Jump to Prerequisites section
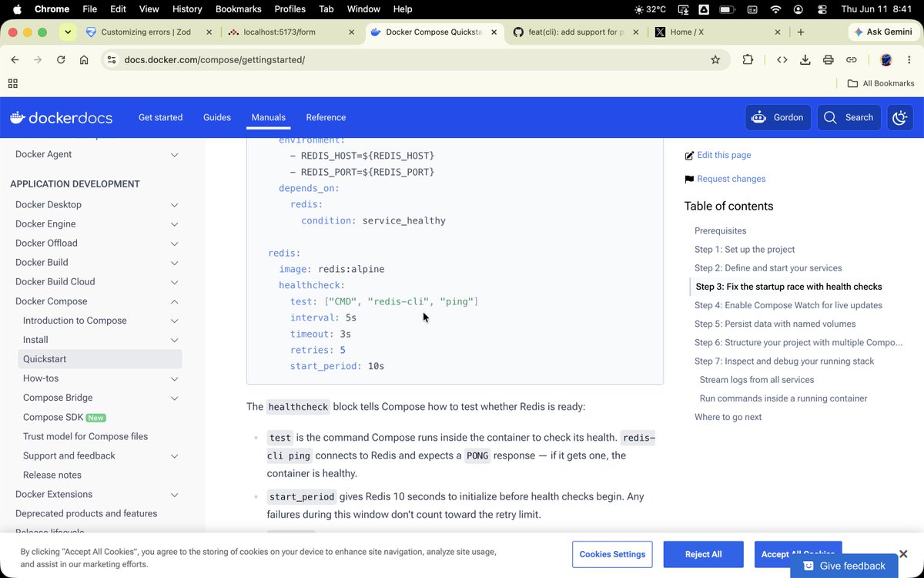Screen dimensions: 924x578 [721, 230]
